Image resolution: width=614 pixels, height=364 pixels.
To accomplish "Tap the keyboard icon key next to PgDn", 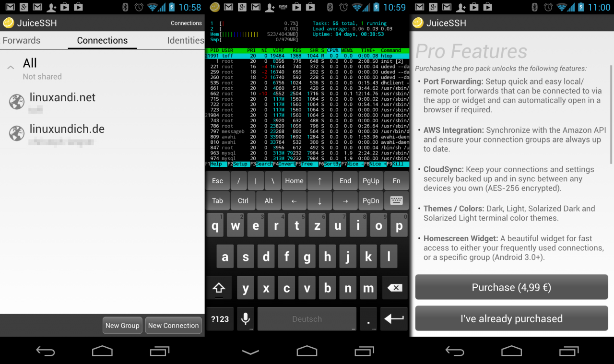I will (396, 201).
